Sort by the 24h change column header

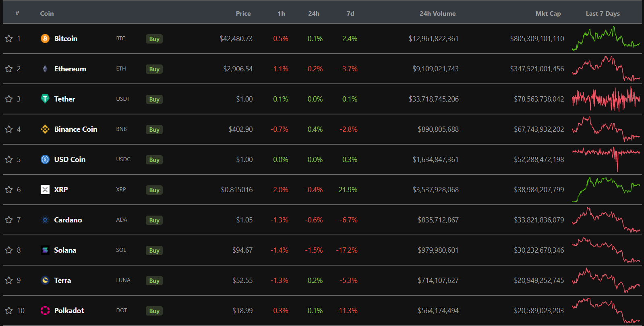click(314, 13)
